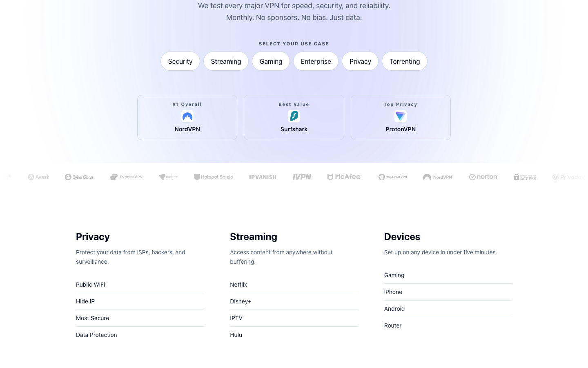Pick the Privacy use case pill

pyautogui.click(x=360, y=61)
